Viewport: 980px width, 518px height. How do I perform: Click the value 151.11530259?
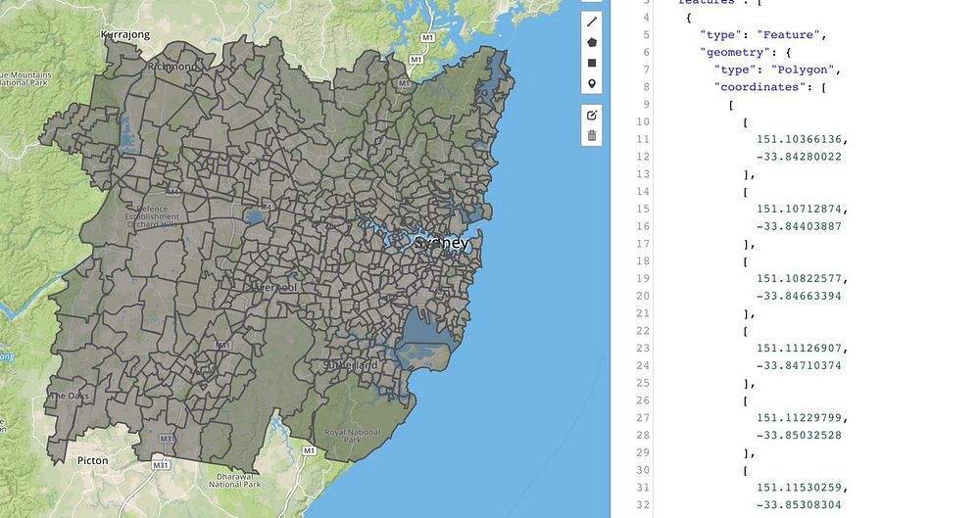[800, 488]
